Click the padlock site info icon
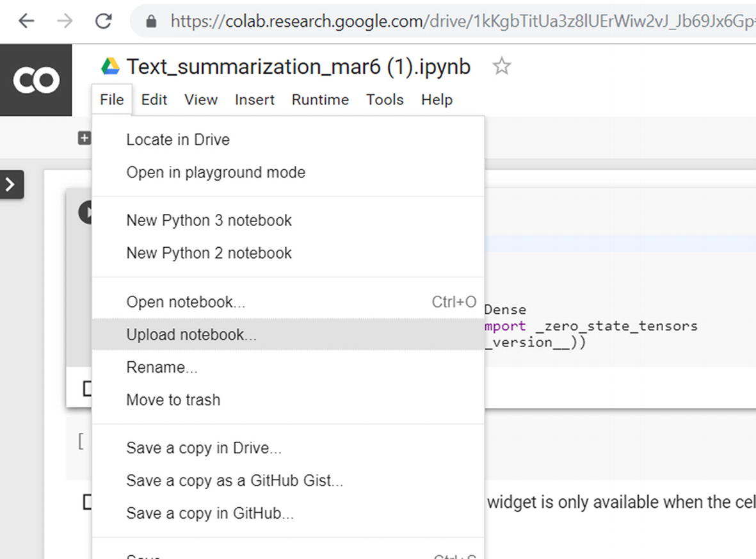The height and width of the screenshot is (559, 756). 152,21
